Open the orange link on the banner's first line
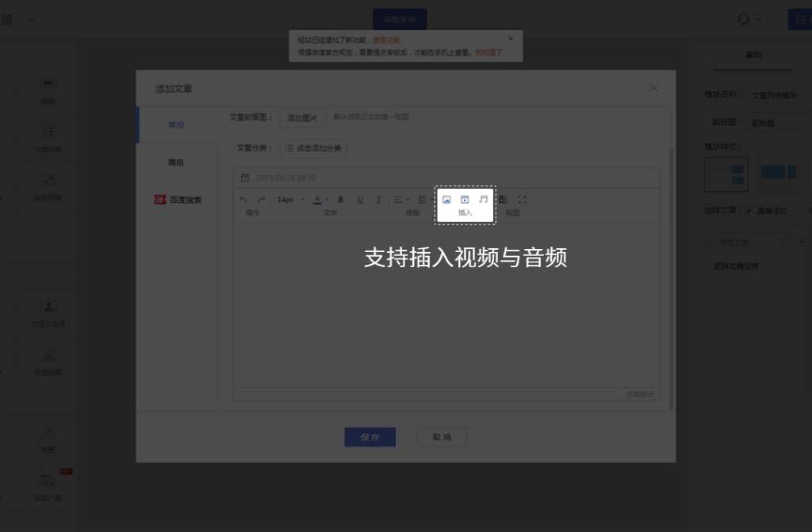This screenshot has width=812, height=532. click(386, 40)
